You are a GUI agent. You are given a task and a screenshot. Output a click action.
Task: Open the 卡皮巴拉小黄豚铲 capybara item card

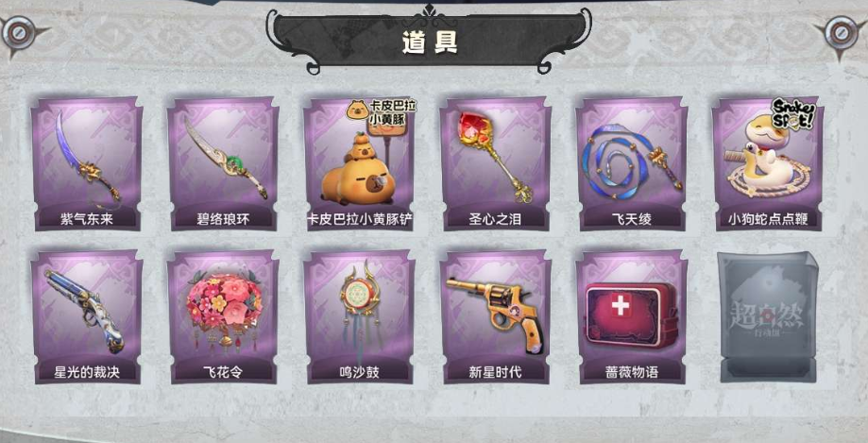point(359,163)
